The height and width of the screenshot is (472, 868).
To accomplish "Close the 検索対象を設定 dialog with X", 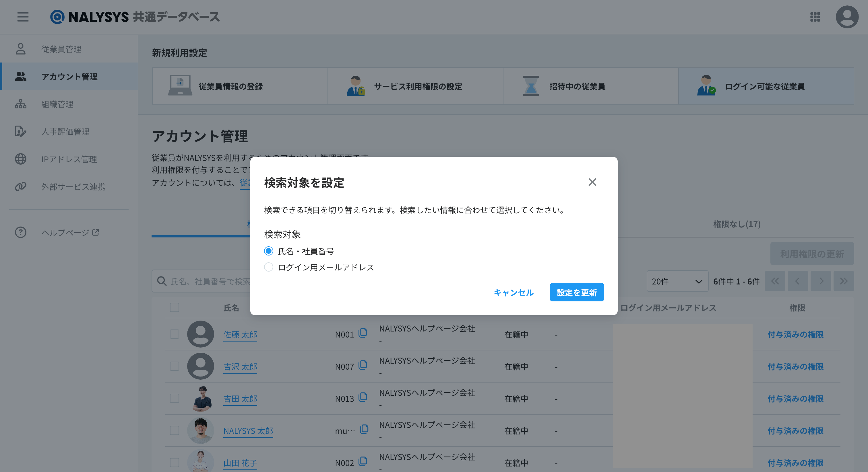I will click(x=592, y=182).
